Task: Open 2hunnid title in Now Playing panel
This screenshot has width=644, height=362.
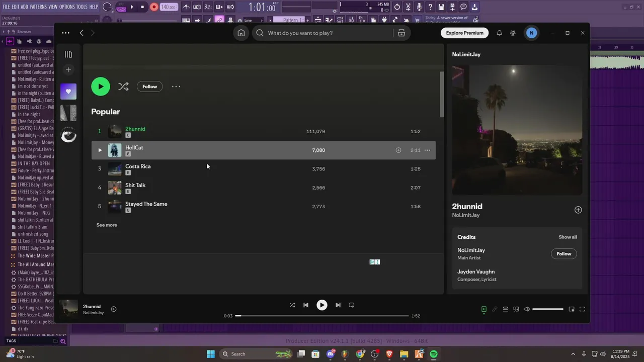Action: coord(467,206)
